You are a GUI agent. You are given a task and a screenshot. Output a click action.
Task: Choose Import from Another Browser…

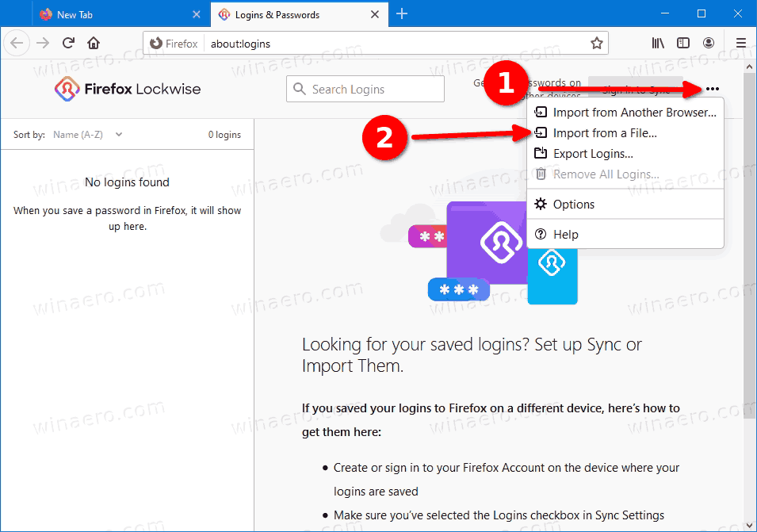pyautogui.click(x=625, y=113)
